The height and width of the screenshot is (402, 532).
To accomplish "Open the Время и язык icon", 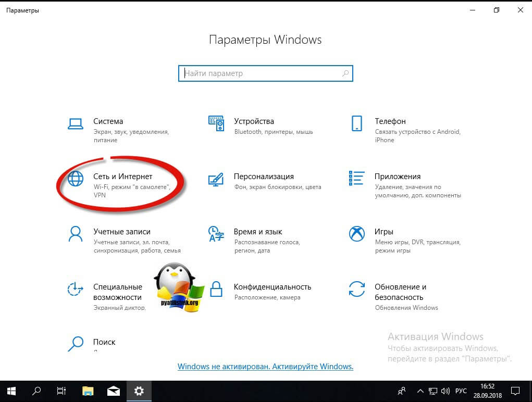I will tap(216, 234).
